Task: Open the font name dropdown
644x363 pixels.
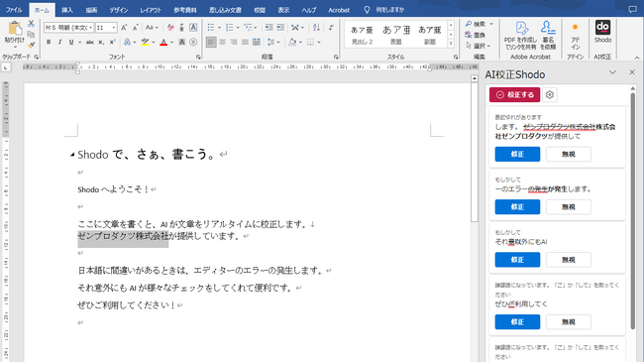Action: tap(91, 28)
